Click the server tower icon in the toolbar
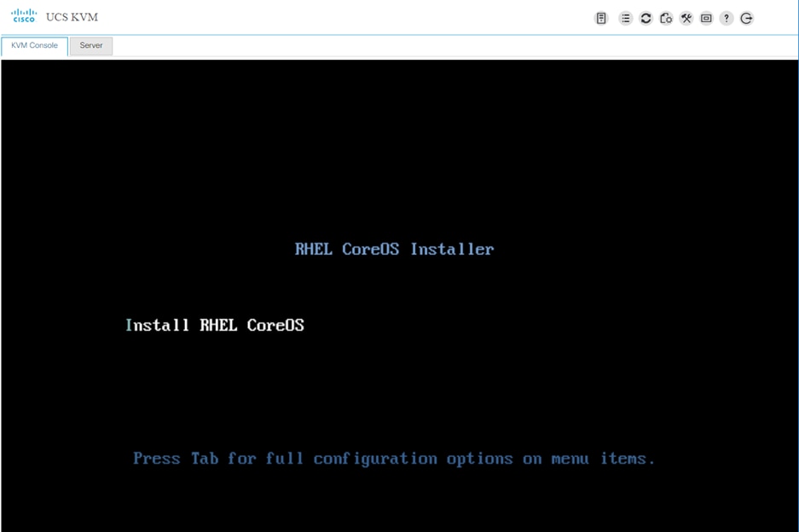 click(601, 19)
